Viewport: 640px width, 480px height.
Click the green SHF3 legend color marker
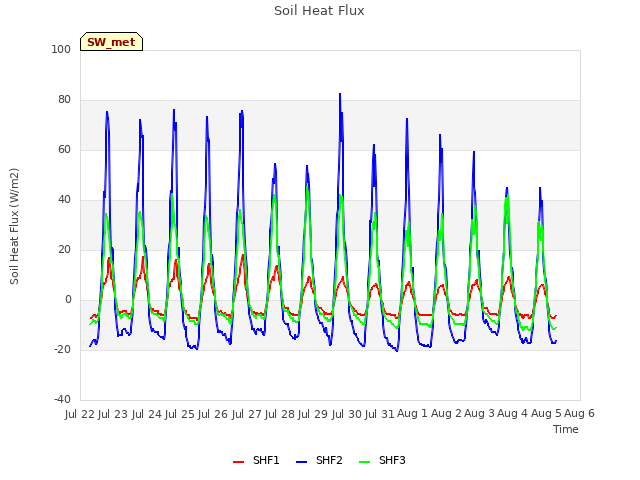point(364,462)
